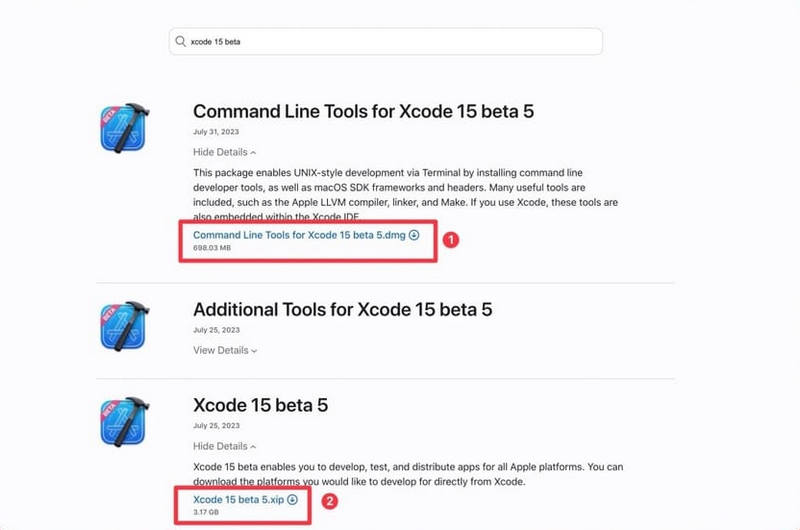Click the 3.17 GB file size label
The width and height of the screenshot is (800, 530).
point(206,512)
